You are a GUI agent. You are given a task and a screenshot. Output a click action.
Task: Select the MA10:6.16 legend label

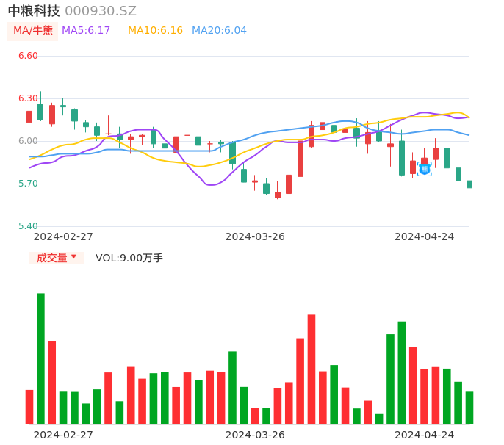tap(155, 31)
